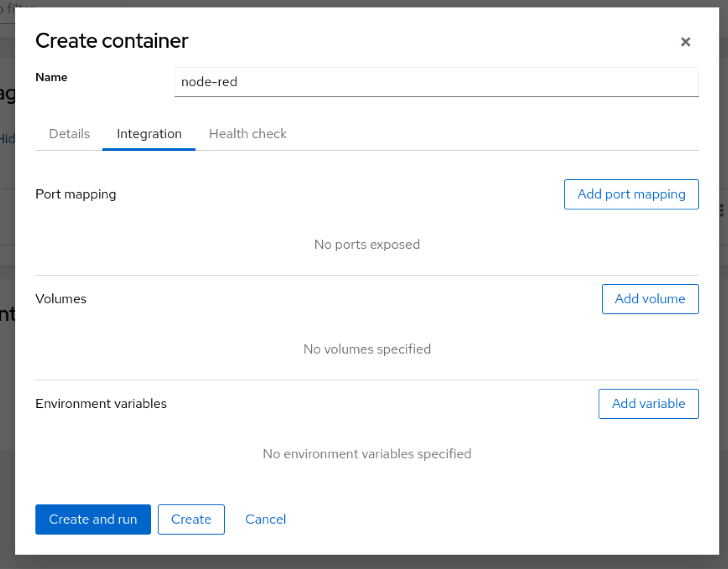Click the partially hidden Hide link at left
728x569 pixels.
click(x=7, y=139)
